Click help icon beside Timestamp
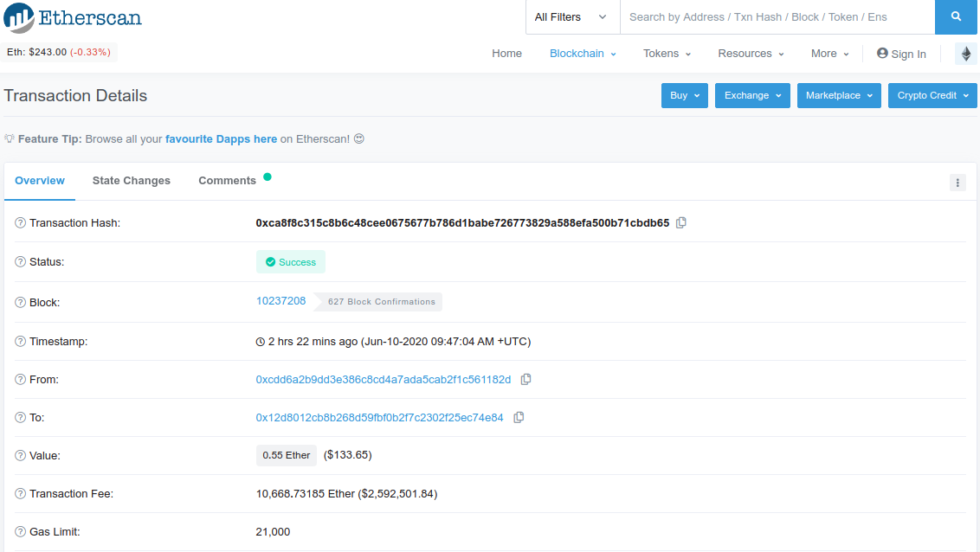Screen dimensions: 980x552 pos(21,342)
